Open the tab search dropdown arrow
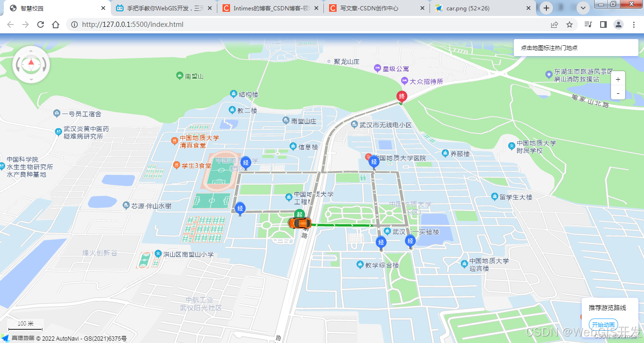The width and height of the screenshot is (644, 343). (x=584, y=8)
